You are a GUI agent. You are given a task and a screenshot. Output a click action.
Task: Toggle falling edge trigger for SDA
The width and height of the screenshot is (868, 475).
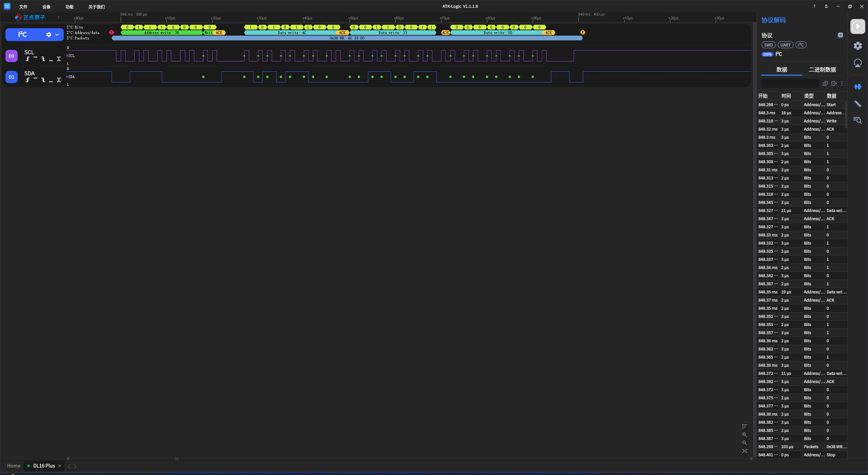tap(43, 80)
